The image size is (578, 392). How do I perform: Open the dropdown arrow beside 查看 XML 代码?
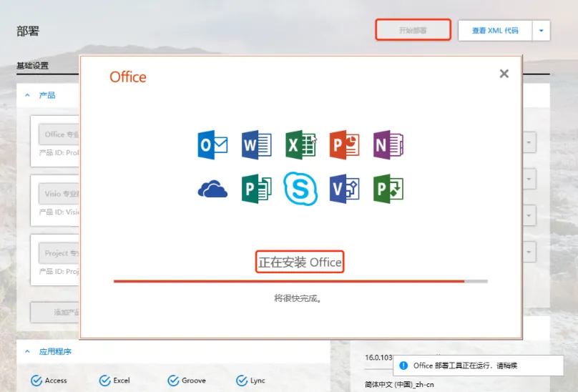(541, 31)
